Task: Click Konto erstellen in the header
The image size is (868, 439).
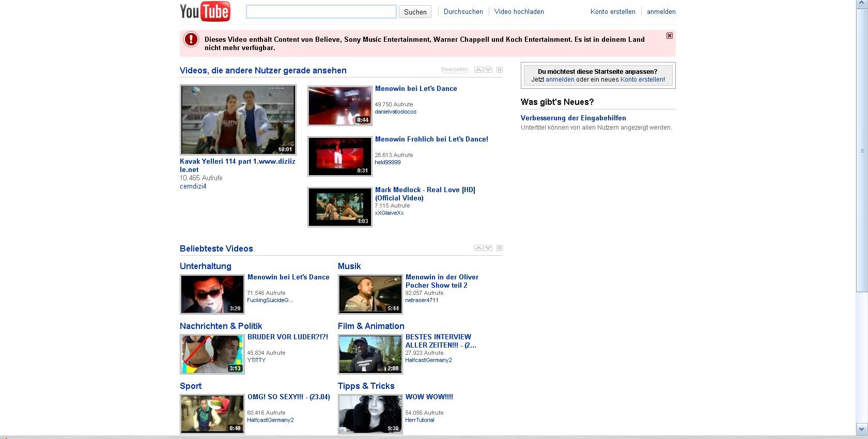Action: (613, 12)
